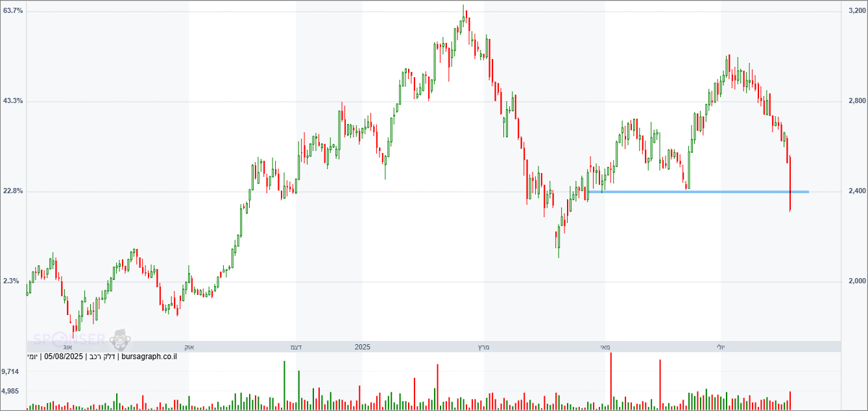Click the 2,000 price axis label
This screenshot has height=411, width=868.
pyautogui.click(x=858, y=281)
